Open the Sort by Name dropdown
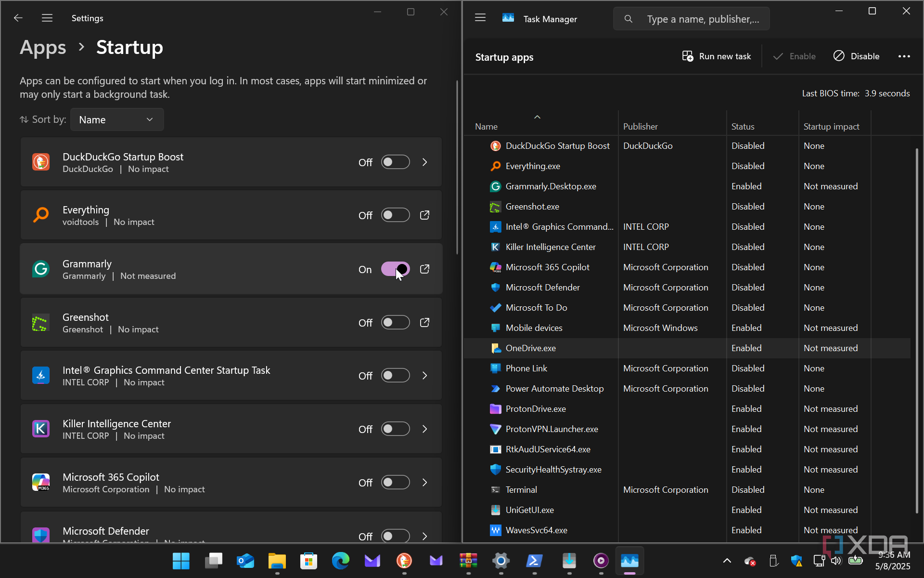The height and width of the screenshot is (578, 924). [x=116, y=119]
